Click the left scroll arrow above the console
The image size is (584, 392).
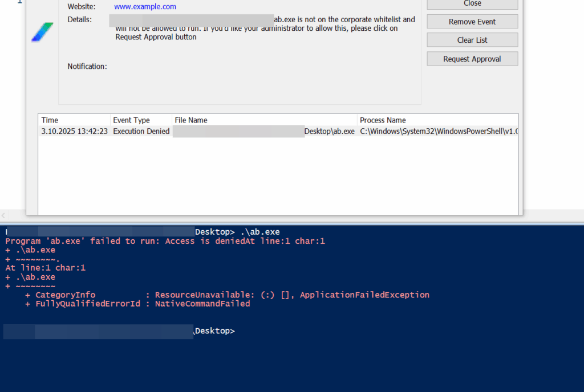point(3,216)
